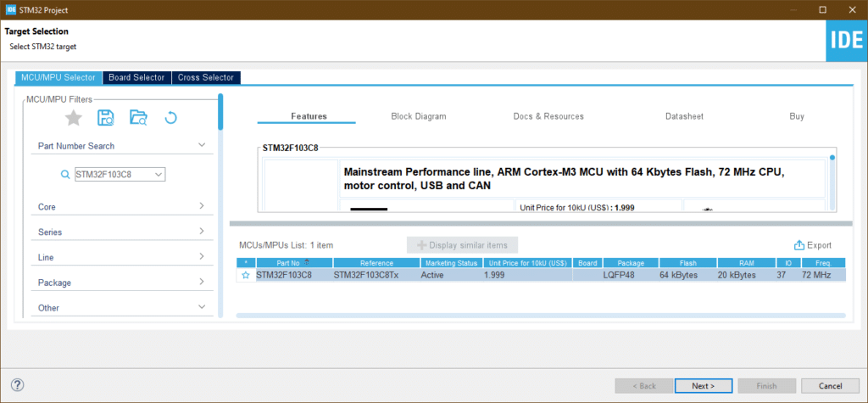The width and height of the screenshot is (868, 403).
Task: Sort by IO column header
Action: [x=787, y=263]
